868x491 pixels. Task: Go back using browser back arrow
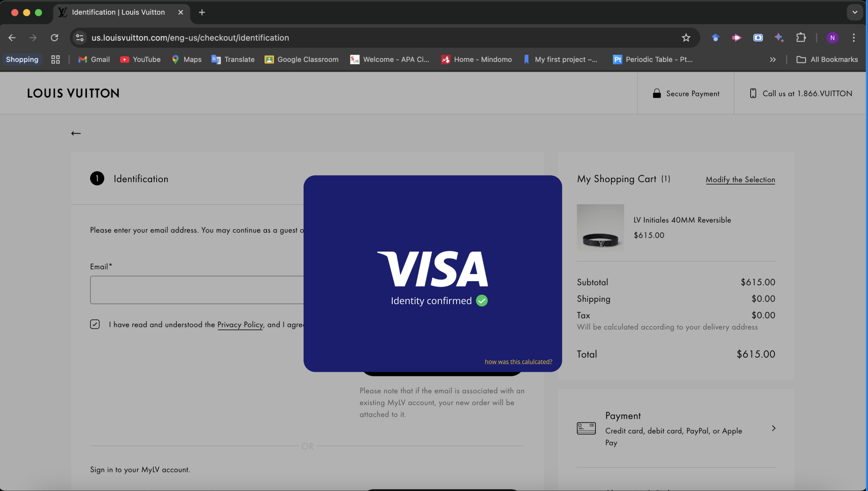pos(12,38)
